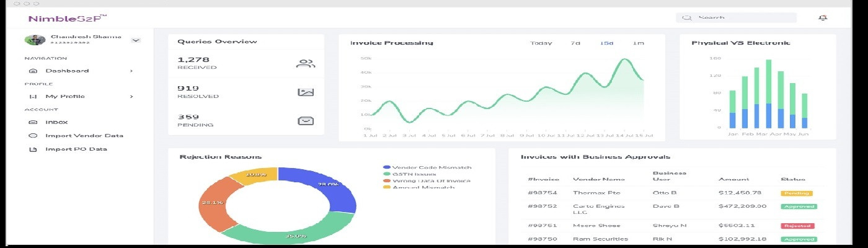Expand the Dashboard chevron
Screen dimensions: 868x248
(131, 71)
